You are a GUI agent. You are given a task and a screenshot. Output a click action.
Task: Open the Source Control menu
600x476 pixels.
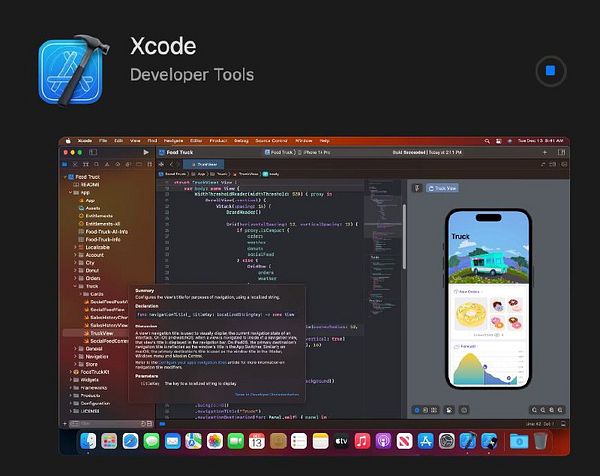point(271,141)
